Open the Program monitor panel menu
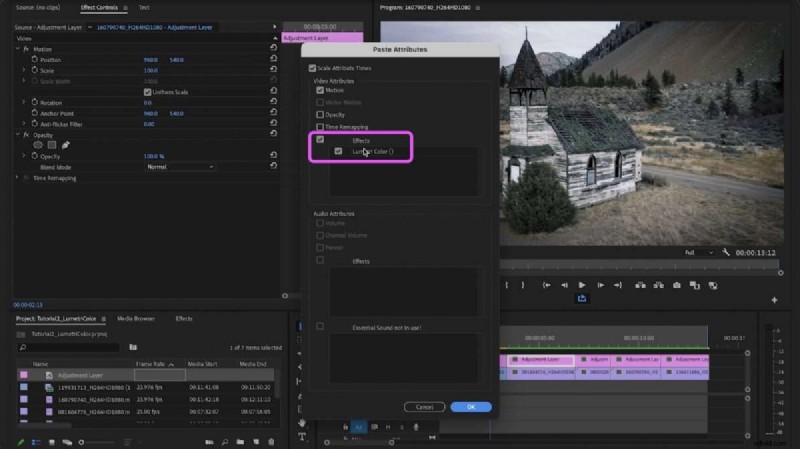Image resolution: width=800 pixels, height=449 pixels. 478,8
